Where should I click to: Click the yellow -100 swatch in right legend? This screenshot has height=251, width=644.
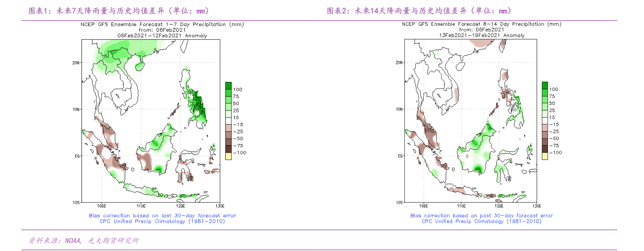(x=545, y=156)
